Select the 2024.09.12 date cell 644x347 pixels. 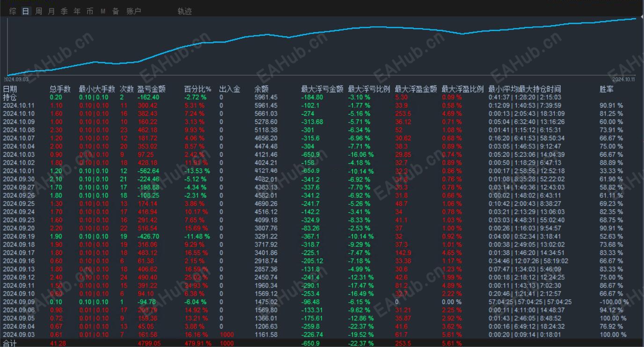click(19, 277)
